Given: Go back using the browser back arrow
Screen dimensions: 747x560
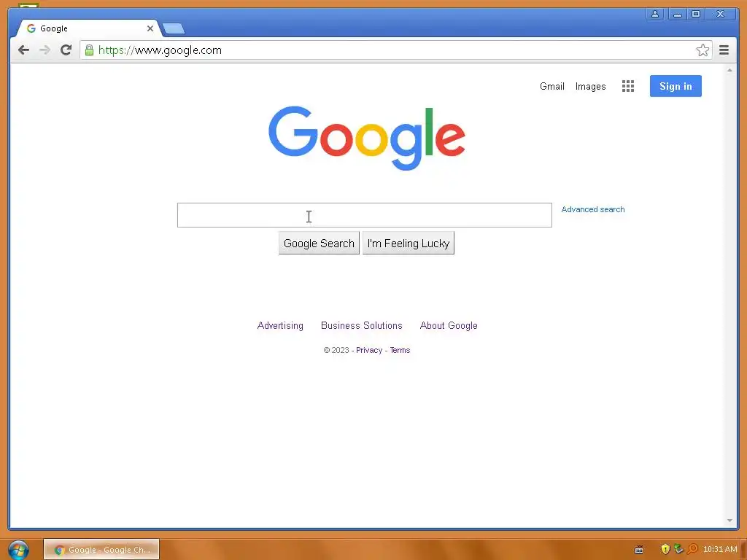Looking at the screenshot, I should (23, 50).
